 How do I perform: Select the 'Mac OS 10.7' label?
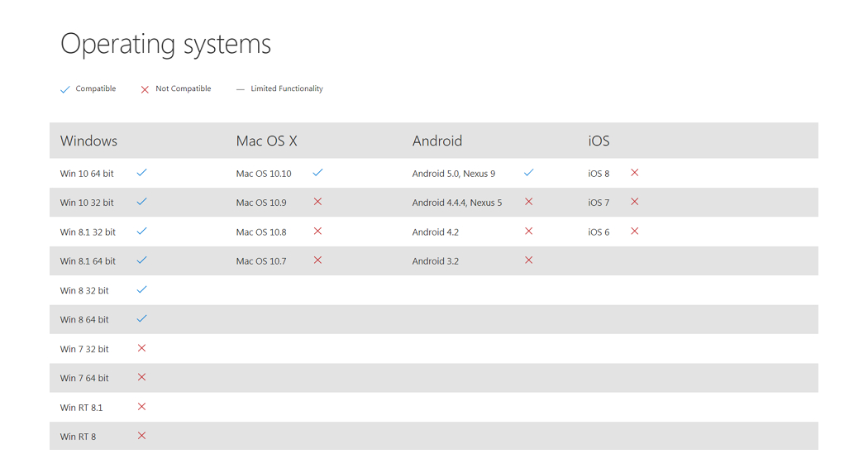261,260
